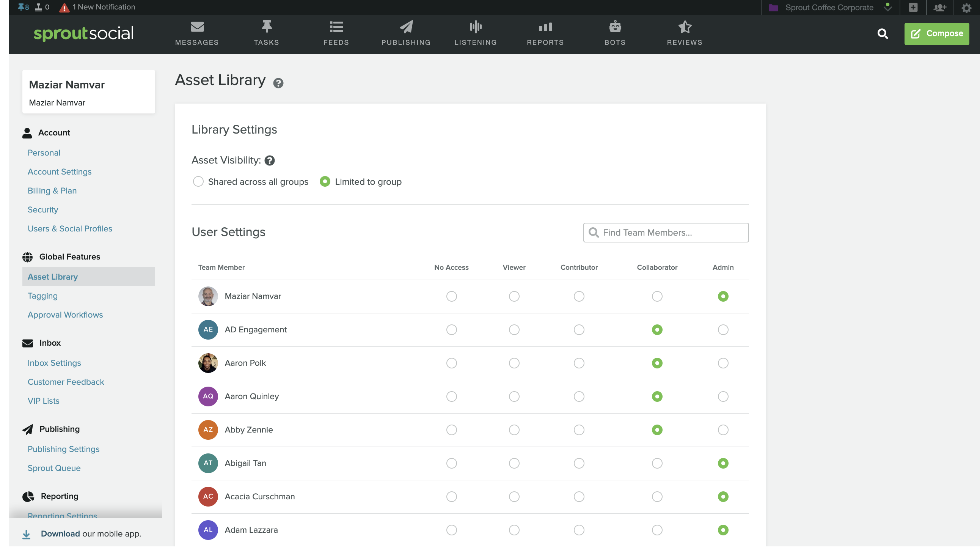Click the stamp approvals count icon
The width and height of the screenshot is (980, 557).
(42, 7)
